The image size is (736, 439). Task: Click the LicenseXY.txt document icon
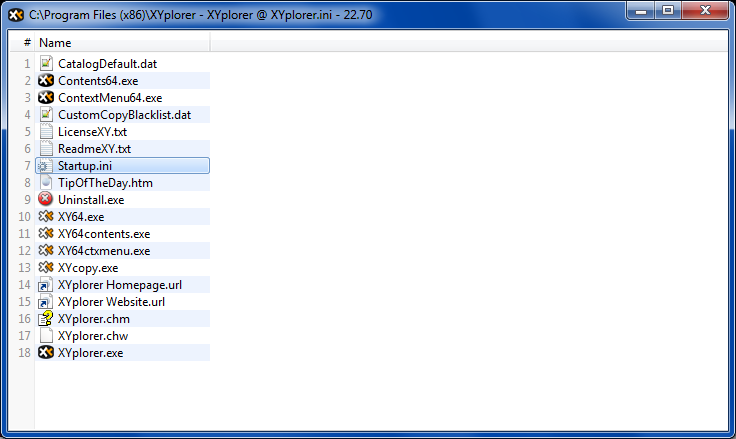pos(46,131)
